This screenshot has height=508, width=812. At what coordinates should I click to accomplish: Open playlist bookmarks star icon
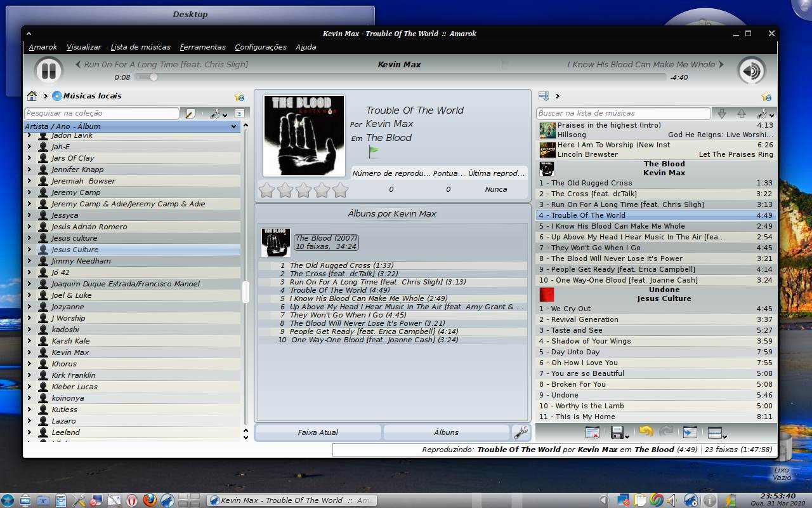(766, 97)
